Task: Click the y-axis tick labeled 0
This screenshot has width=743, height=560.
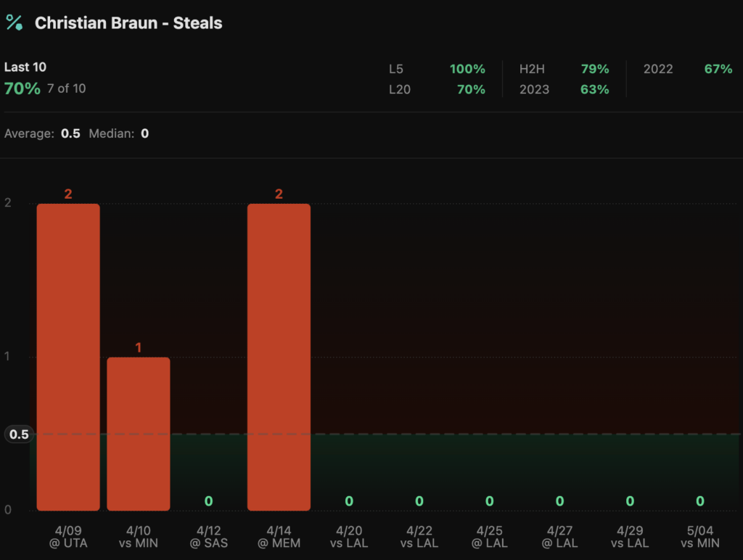Action: 7,510
